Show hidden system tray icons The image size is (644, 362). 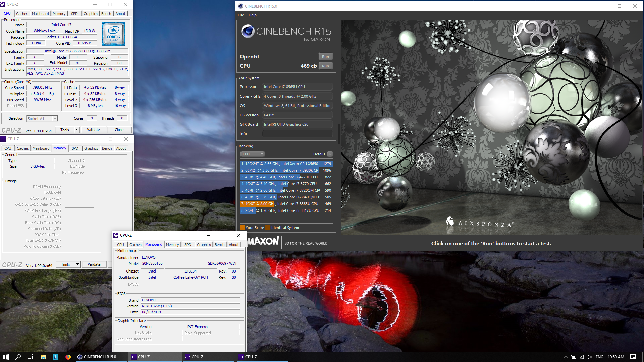click(565, 357)
